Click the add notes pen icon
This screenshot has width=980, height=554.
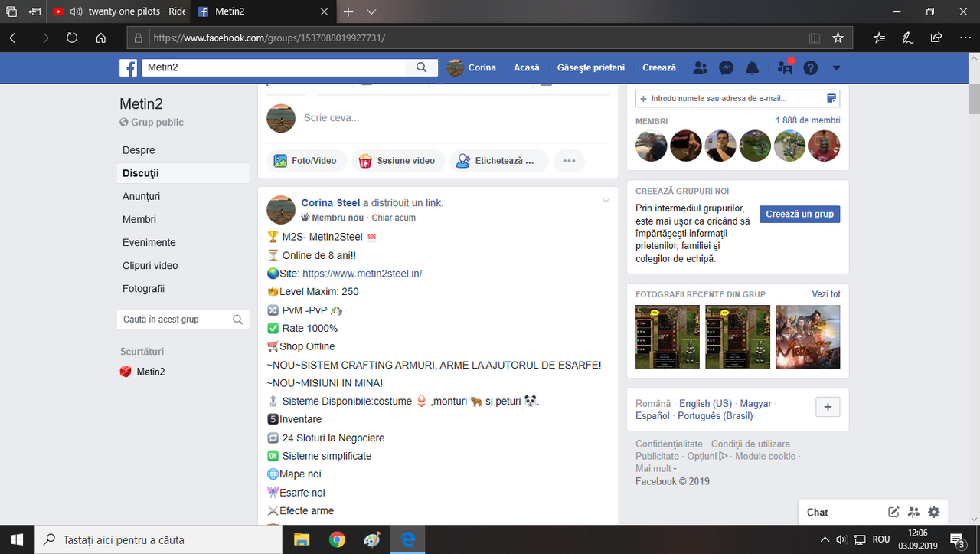tap(907, 37)
